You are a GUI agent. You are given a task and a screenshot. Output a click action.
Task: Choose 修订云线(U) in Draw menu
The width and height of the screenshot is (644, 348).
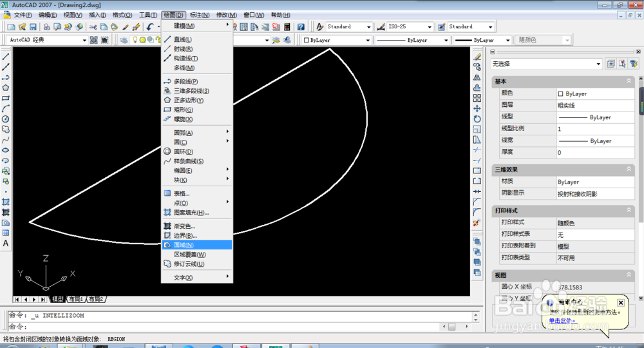point(197,264)
